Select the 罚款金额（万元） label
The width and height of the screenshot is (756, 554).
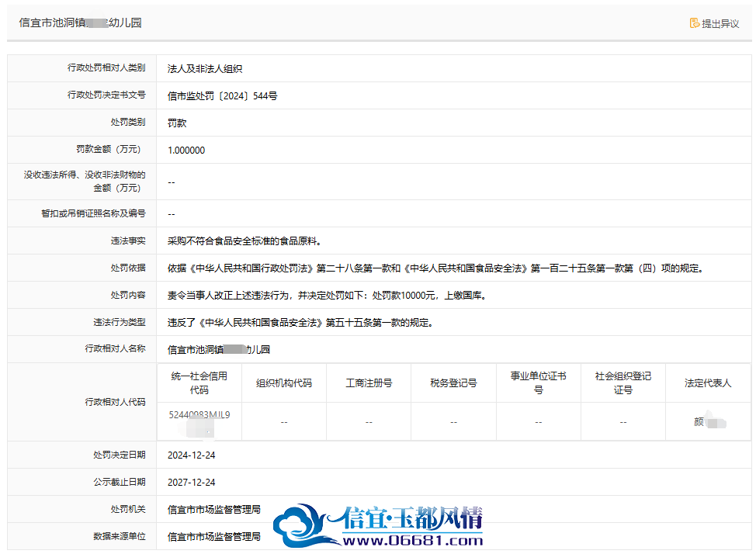click(109, 149)
